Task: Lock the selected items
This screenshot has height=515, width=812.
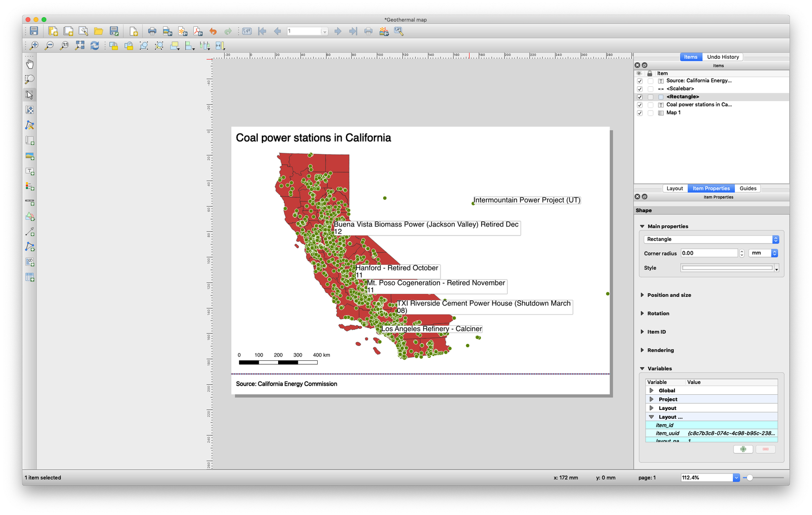Action: pos(114,46)
